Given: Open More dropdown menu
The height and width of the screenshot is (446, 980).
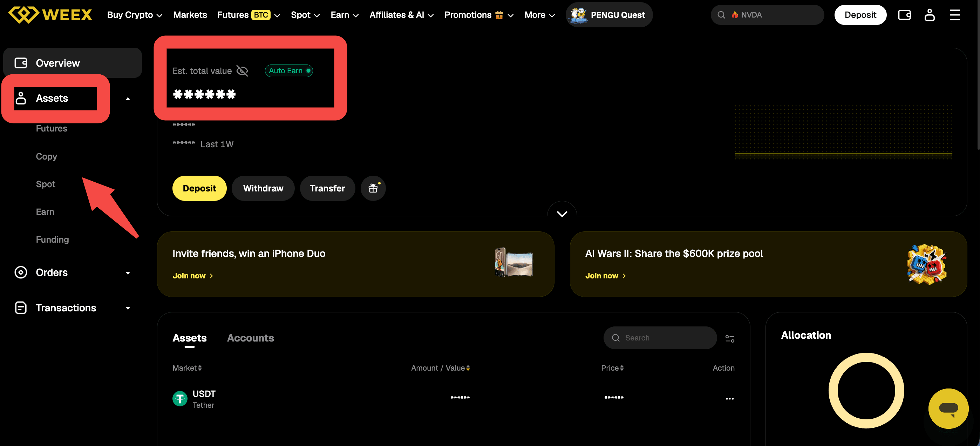Looking at the screenshot, I should pyautogui.click(x=539, y=15).
